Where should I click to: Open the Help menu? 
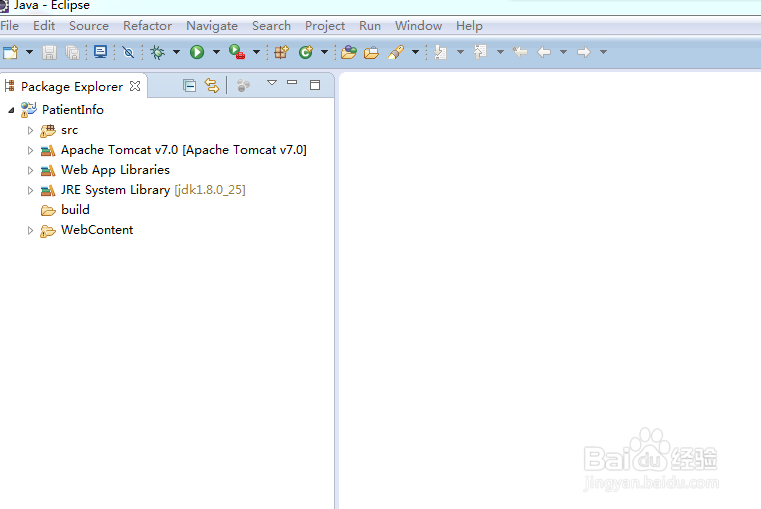pos(469,26)
